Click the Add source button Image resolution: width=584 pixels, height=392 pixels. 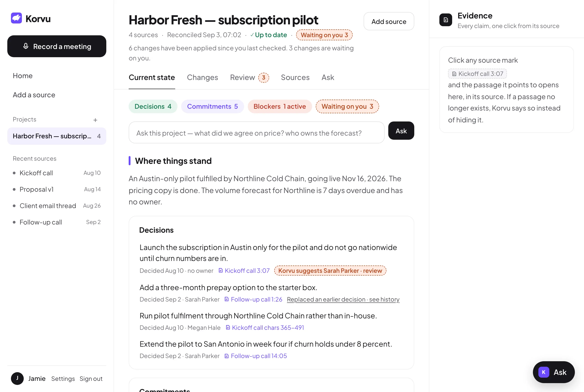[388, 21]
